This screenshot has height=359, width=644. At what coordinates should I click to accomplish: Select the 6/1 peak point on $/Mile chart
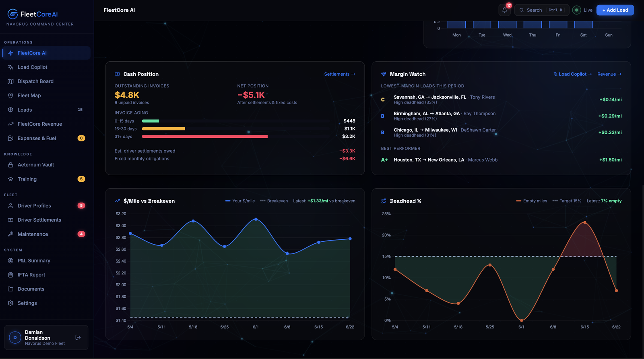point(256,219)
